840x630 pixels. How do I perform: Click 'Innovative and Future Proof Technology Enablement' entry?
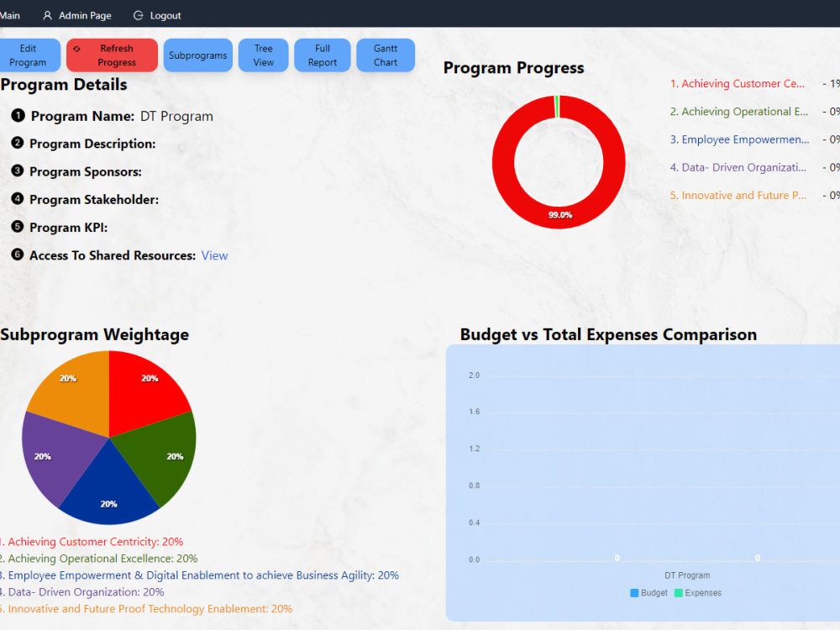pyautogui.click(x=146, y=608)
